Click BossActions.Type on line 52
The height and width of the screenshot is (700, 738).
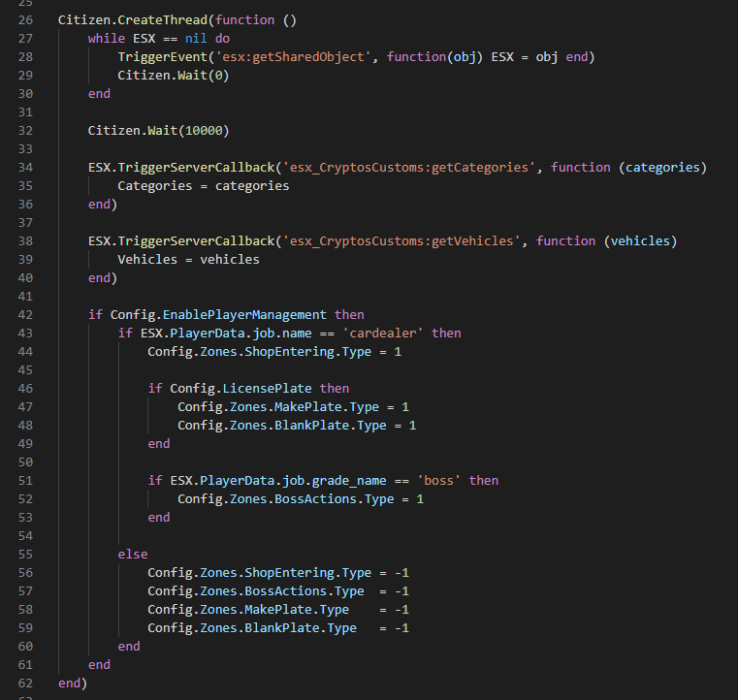tap(335, 499)
